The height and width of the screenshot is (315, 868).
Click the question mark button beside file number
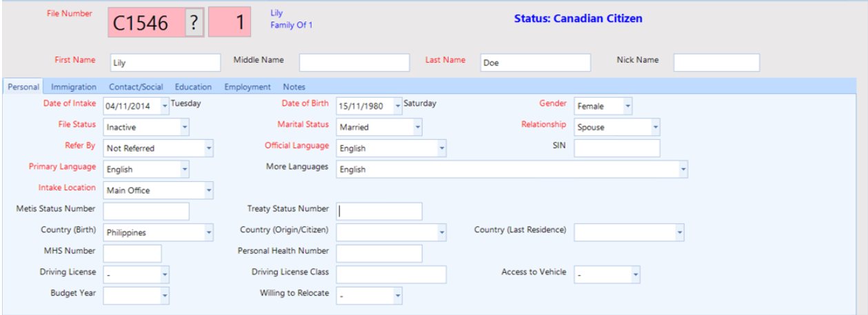[x=194, y=23]
